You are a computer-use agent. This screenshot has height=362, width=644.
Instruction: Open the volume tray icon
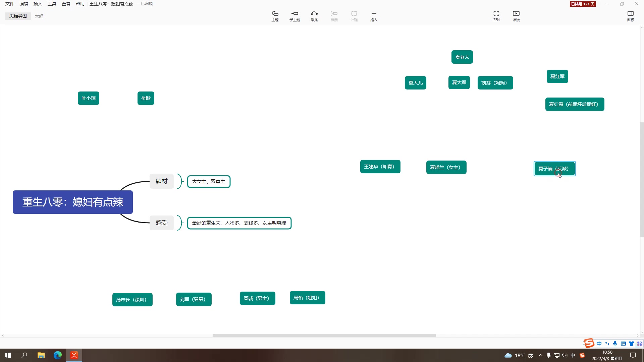pyautogui.click(x=565, y=355)
